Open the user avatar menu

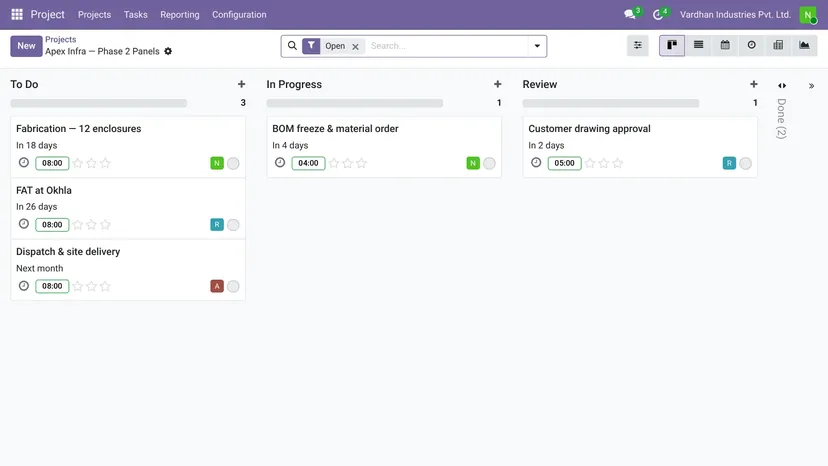click(808, 15)
